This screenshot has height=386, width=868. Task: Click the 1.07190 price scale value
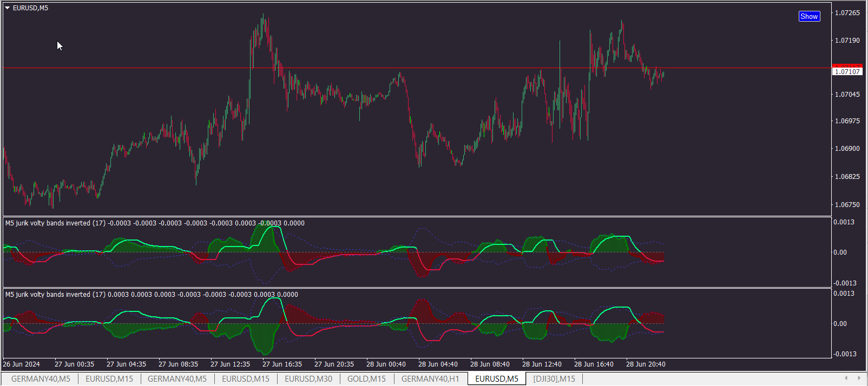point(847,40)
